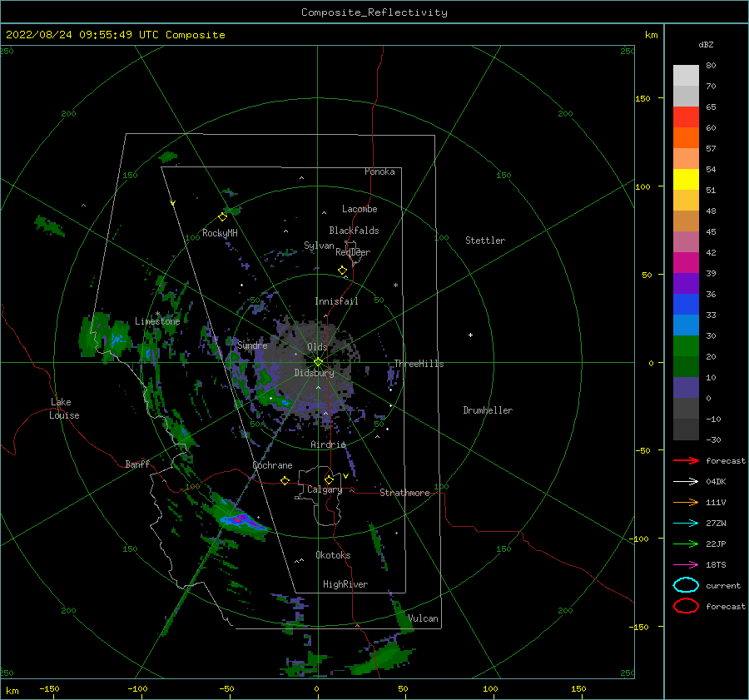
Task: Select the magenta 39 dBZ swatch
Action: click(686, 263)
